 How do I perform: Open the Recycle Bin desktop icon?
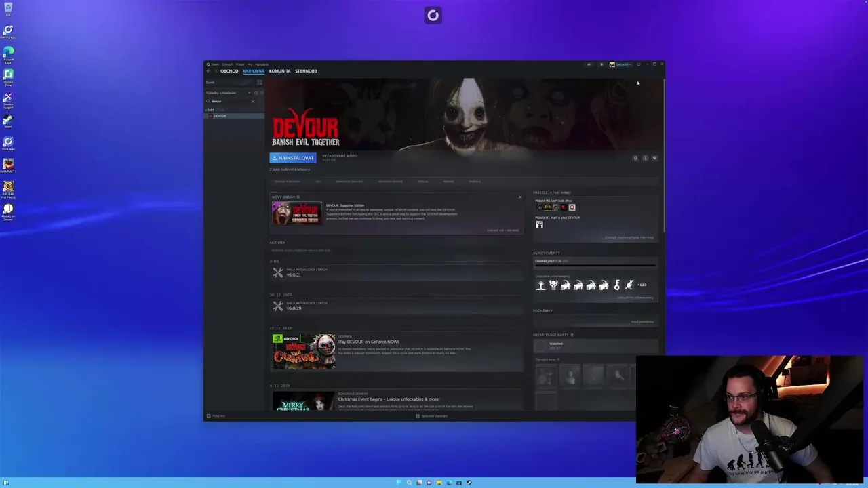click(x=8, y=9)
